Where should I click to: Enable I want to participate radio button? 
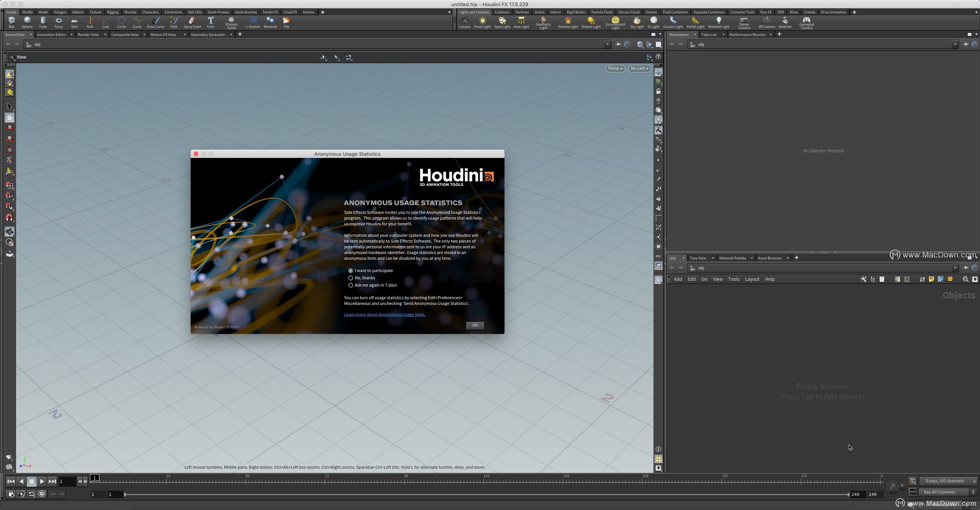pos(351,270)
